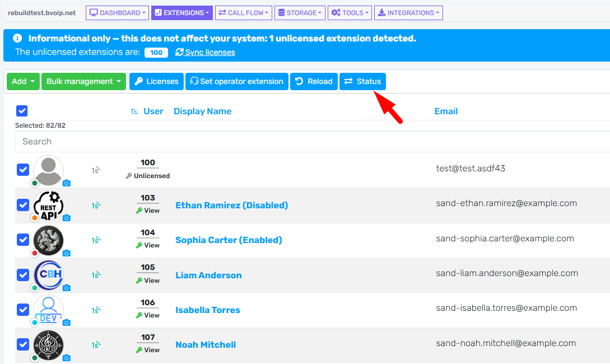This screenshot has height=364, width=610.
Task: Open the Add dropdown button
Action: coord(23,81)
